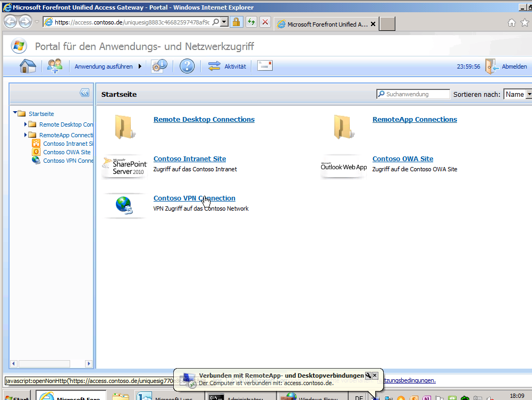Open the Outlook Web App logo
This screenshot has width=532, height=400.
click(344, 166)
